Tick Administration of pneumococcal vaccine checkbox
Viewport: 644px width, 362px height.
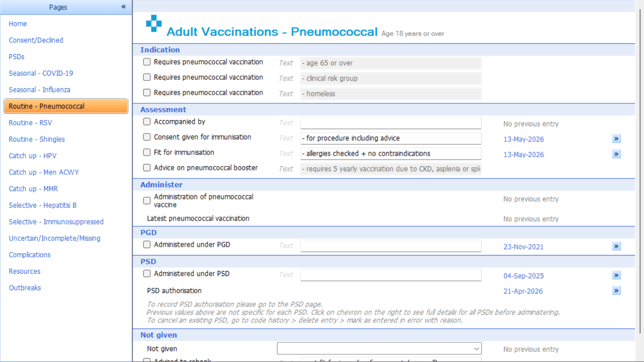tap(147, 200)
